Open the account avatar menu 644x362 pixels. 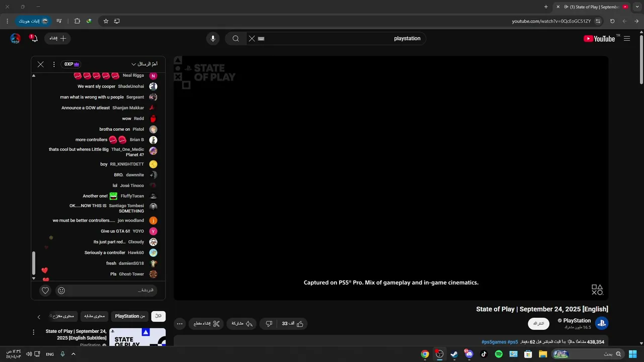click(x=16, y=39)
